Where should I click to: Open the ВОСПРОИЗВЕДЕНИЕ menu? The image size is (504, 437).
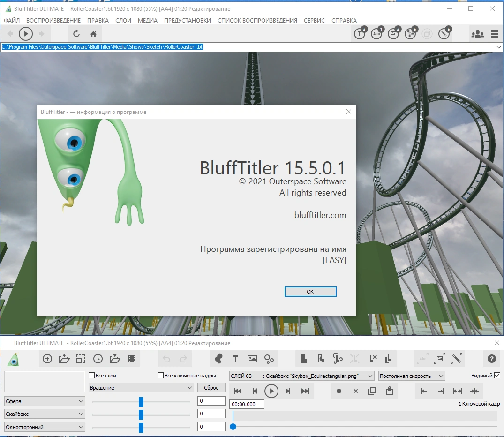coord(53,21)
